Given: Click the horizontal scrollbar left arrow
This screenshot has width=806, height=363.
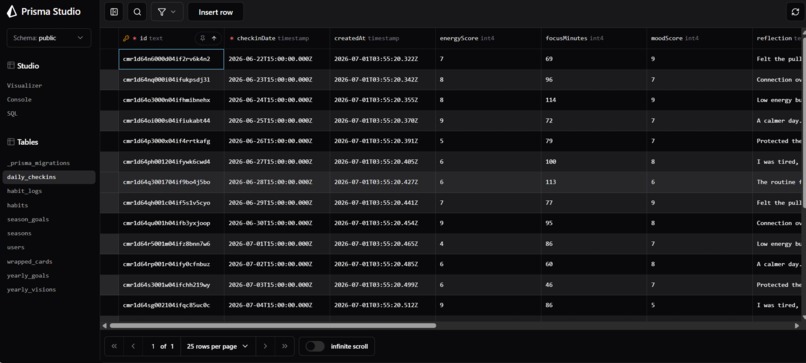Looking at the screenshot, I should tap(104, 325).
